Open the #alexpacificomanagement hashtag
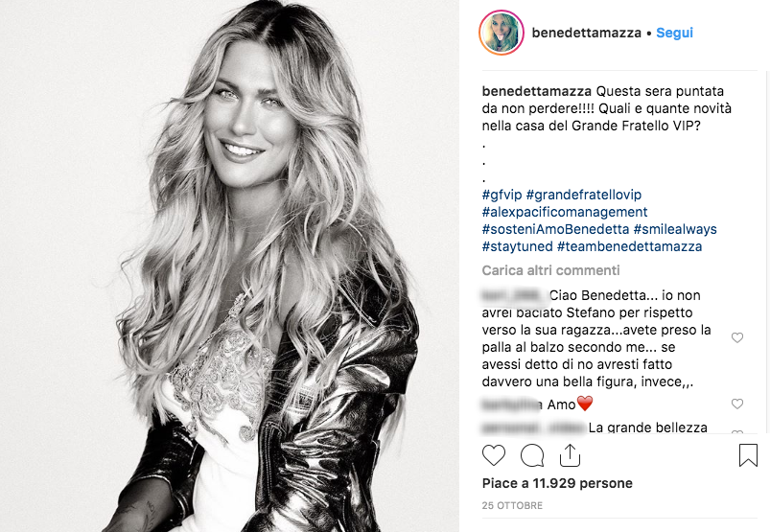Screen dimensions: 770x532 point(564,212)
